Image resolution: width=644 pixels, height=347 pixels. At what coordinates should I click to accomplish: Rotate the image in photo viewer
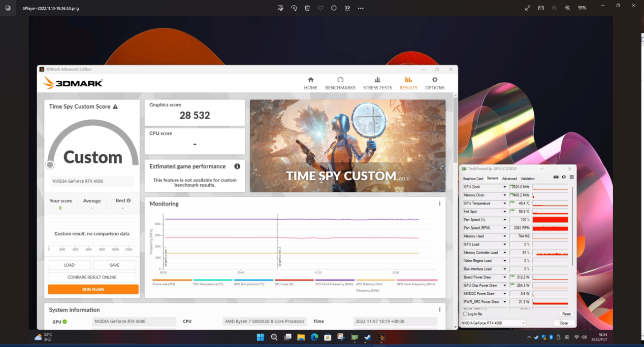tap(294, 8)
